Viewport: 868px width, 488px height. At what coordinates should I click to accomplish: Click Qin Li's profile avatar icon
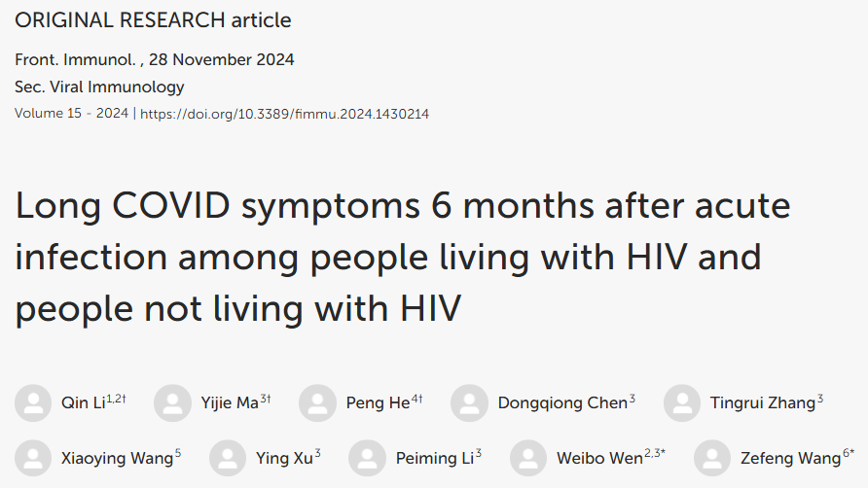(x=33, y=402)
